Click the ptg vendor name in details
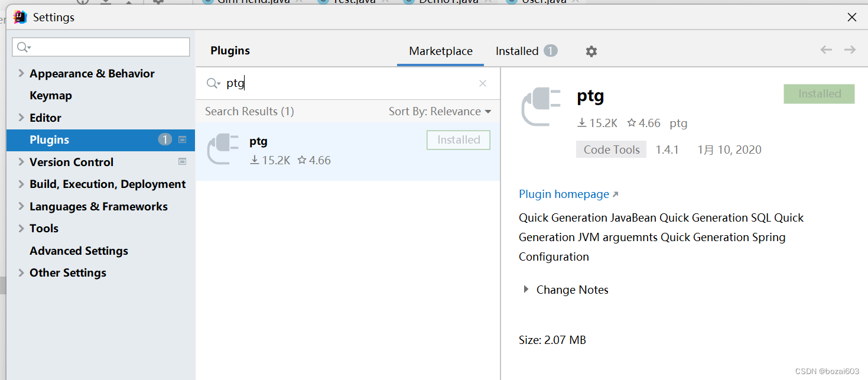Screen dimensions: 868x380 (x=678, y=123)
